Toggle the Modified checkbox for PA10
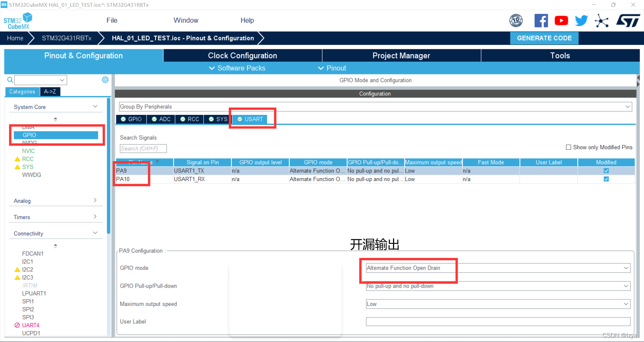 point(606,179)
